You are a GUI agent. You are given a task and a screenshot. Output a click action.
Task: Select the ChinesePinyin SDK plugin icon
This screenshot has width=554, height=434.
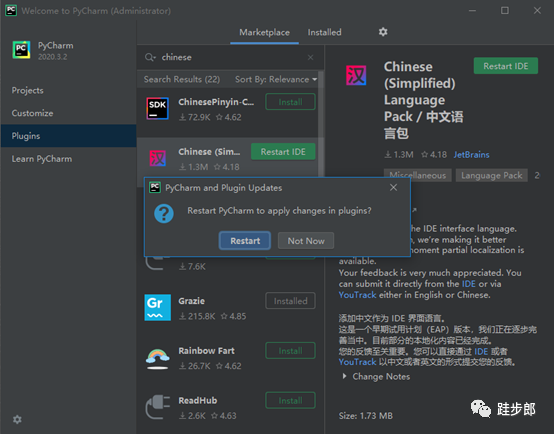coord(157,108)
